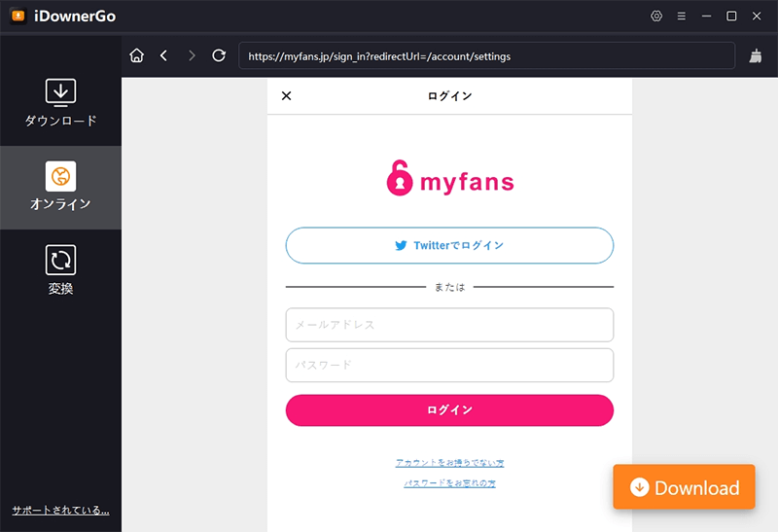
Task: Click the orange Download button
Action: pos(684,487)
